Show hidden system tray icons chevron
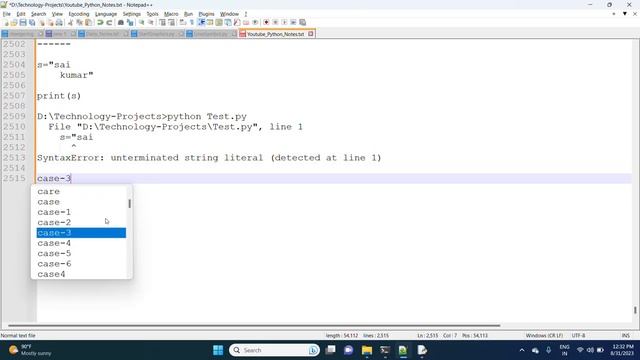640x360 pixels. (522, 350)
